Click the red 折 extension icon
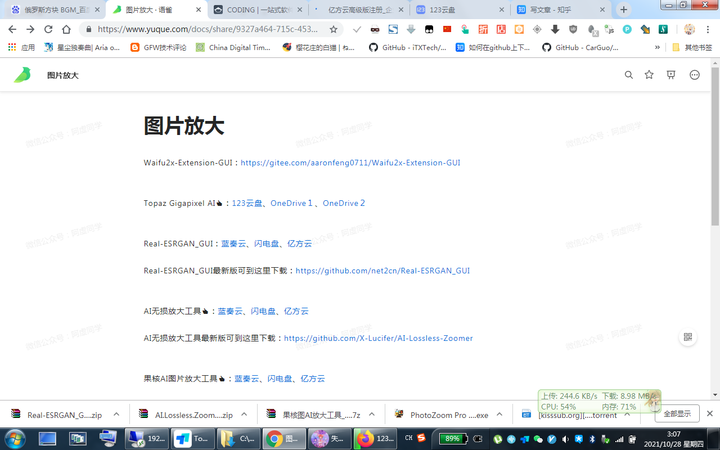The height and width of the screenshot is (450, 720). pos(483,29)
